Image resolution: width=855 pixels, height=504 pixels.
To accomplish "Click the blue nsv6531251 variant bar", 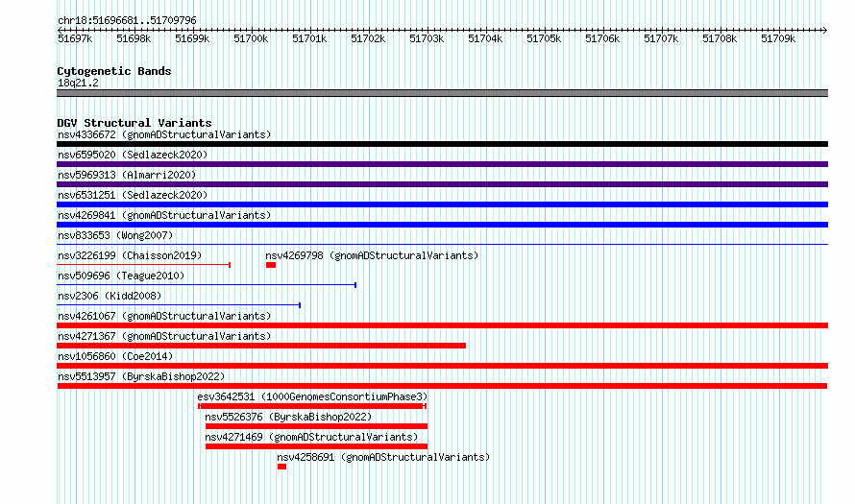I will (x=442, y=204).
